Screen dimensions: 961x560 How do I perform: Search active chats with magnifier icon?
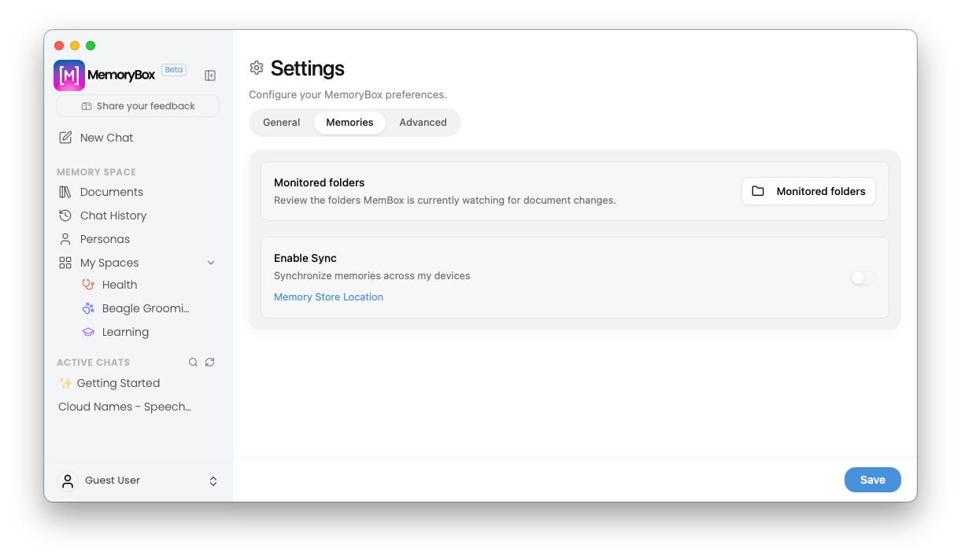pyautogui.click(x=193, y=363)
